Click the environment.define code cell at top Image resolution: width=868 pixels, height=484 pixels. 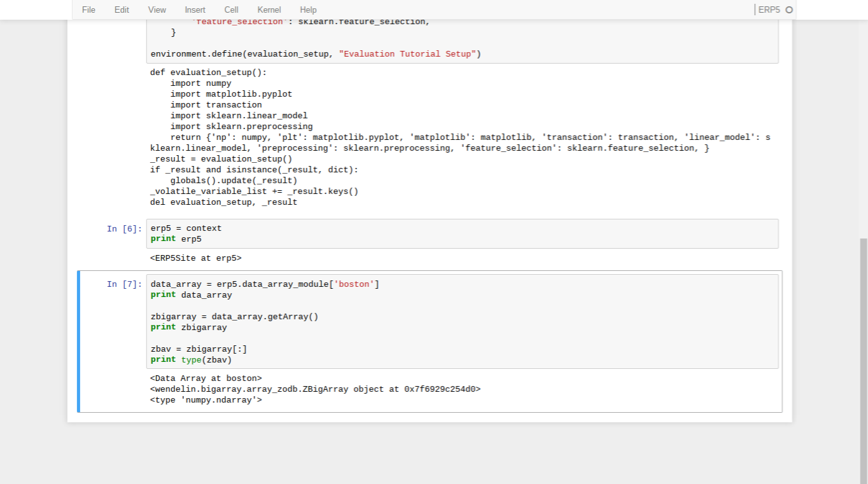(x=462, y=41)
